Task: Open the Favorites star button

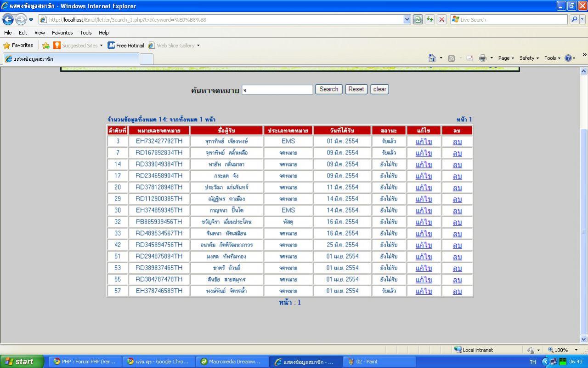Action: coord(18,45)
